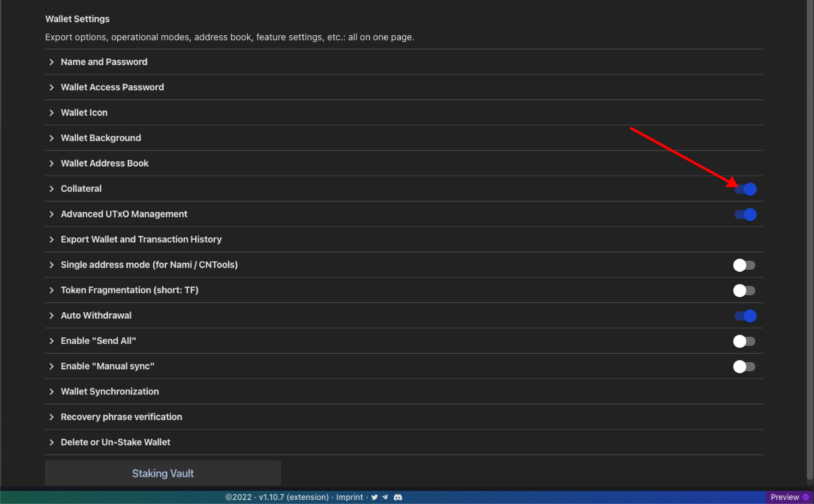Open the Discord icon in footer

(398, 497)
